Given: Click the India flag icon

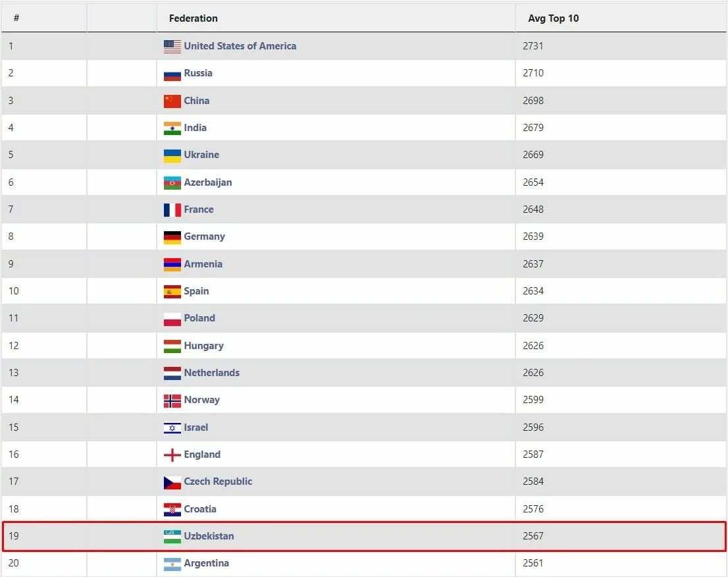Looking at the screenshot, I should (172, 128).
